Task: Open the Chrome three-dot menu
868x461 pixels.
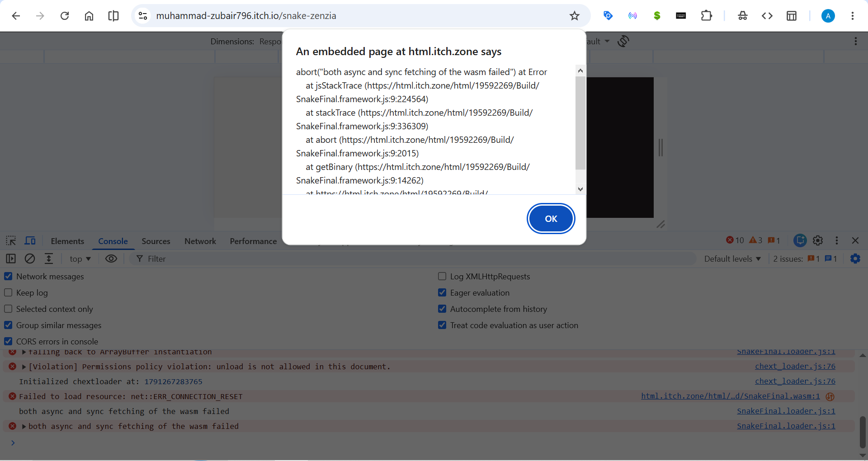Action: [852, 16]
